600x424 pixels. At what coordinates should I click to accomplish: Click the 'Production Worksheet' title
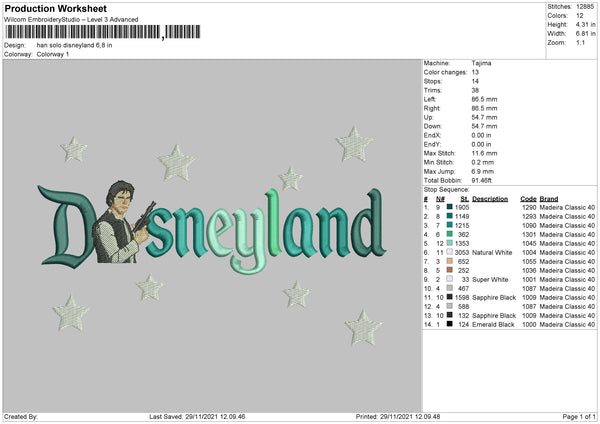55,8
